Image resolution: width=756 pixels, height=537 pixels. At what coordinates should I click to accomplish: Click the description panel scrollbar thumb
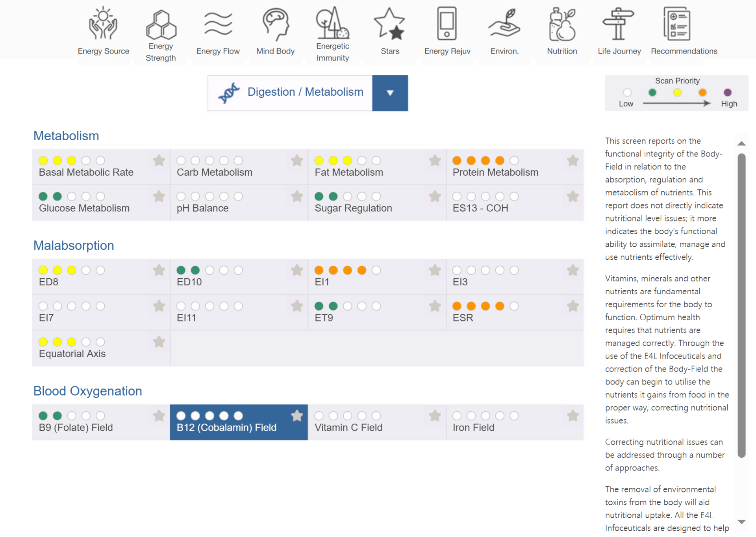click(741, 305)
